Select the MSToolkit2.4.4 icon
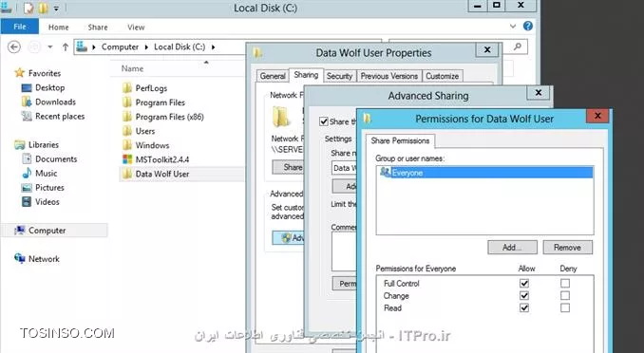The width and height of the screenshot is (644, 353). [127, 159]
